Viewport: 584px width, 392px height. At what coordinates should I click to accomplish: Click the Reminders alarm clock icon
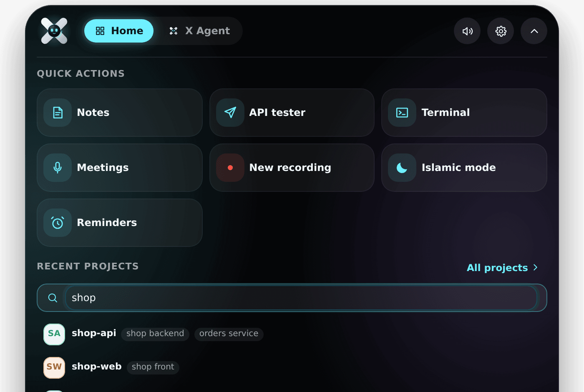58,223
